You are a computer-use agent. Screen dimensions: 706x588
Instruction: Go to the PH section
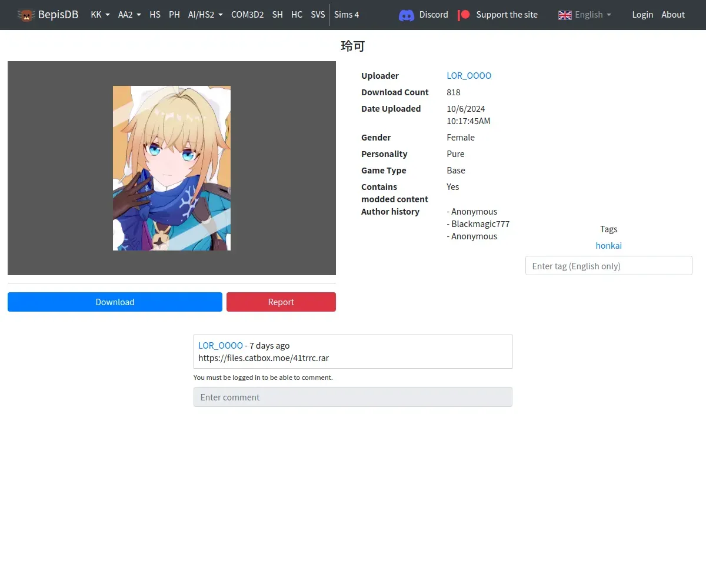coord(174,15)
